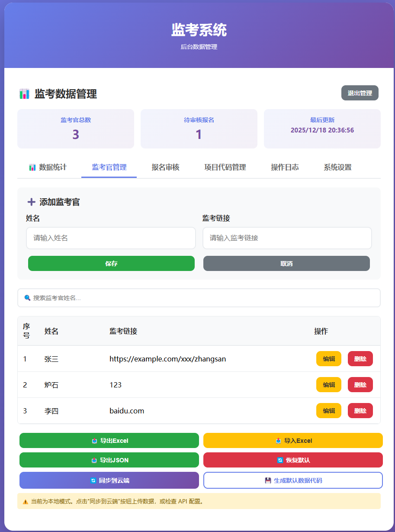Click the 退出管理 button at top right
395x532 pixels.
[360, 93]
